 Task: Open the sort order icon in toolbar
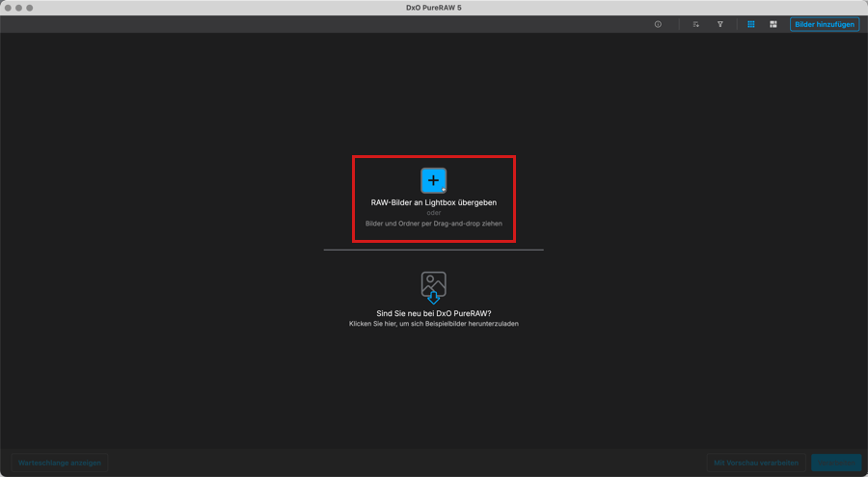click(695, 24)
